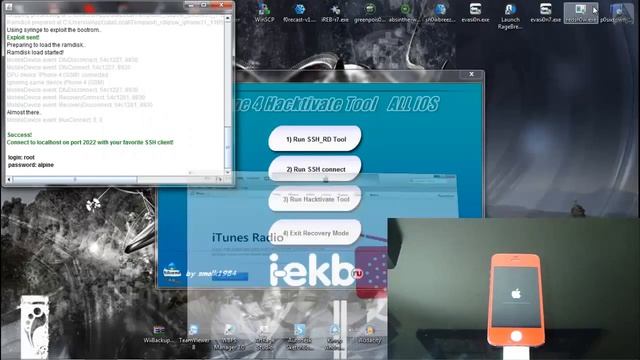The image size is (640, 360).
Task: Click 4) Exit Recovery Mode button
Action: (315, 233)
